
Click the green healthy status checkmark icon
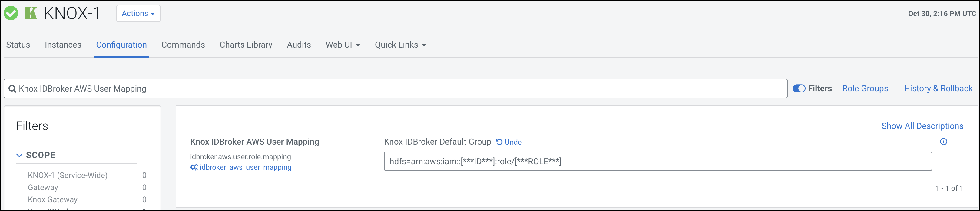[11, 13]
